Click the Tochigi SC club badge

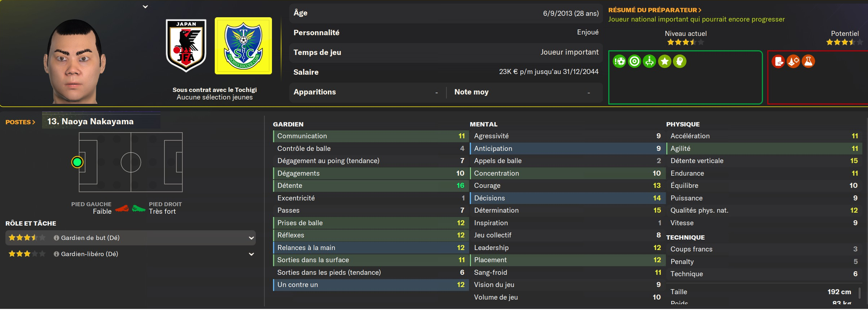point(243,46)
